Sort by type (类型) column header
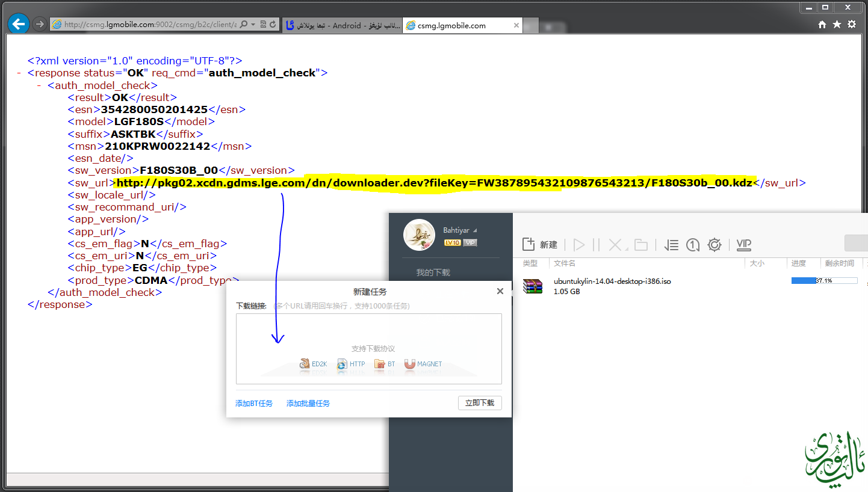The width and height of the screenshot is (868, 492). 530,263
